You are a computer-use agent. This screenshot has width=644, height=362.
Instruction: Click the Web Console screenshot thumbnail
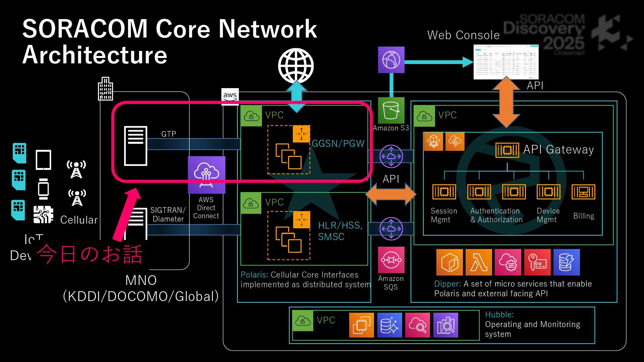506,62
